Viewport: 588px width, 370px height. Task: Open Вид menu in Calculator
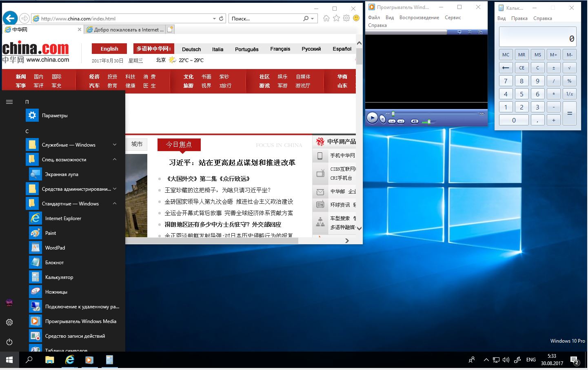point(501,18)
